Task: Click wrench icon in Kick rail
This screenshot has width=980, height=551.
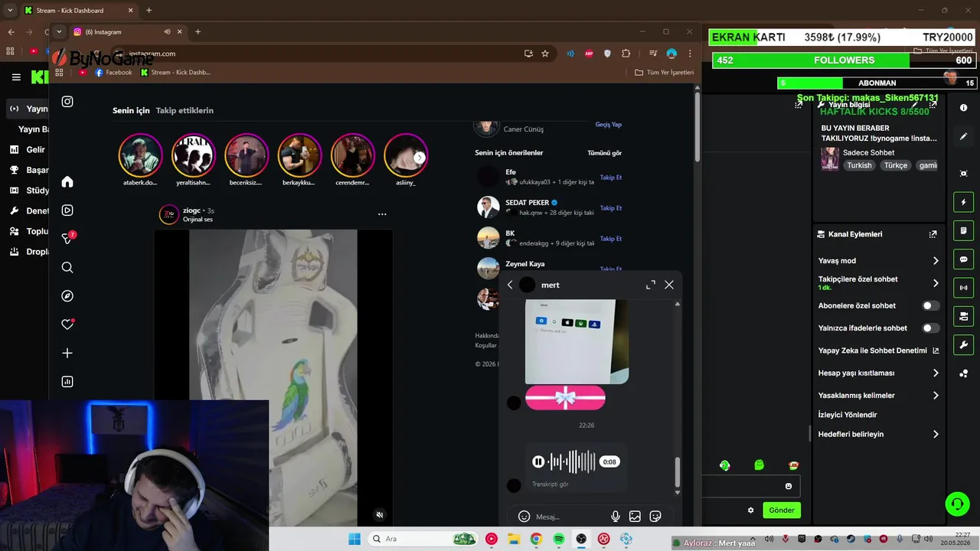Action: [964, 344]
